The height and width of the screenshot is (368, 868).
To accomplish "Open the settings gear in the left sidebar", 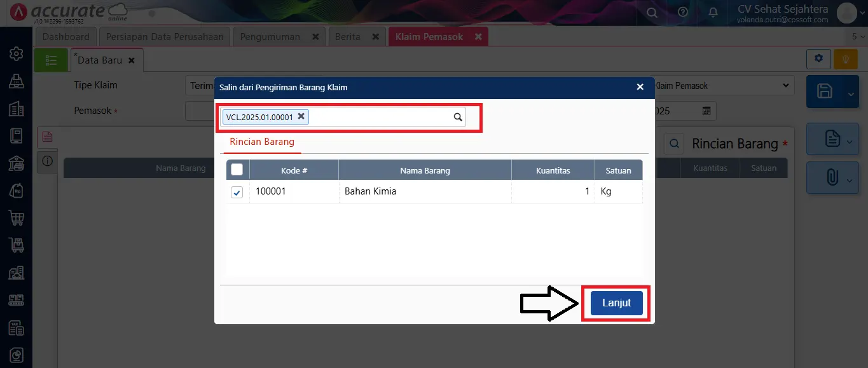I will [16, 54].
